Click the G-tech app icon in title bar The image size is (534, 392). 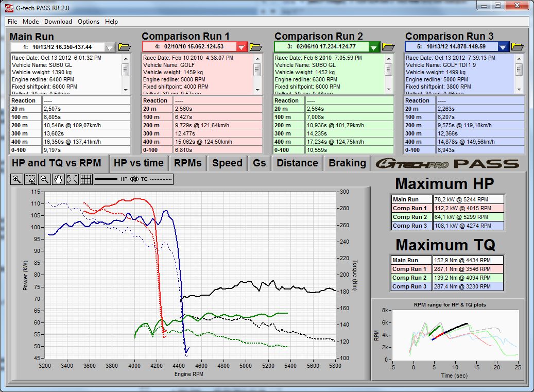9,8
